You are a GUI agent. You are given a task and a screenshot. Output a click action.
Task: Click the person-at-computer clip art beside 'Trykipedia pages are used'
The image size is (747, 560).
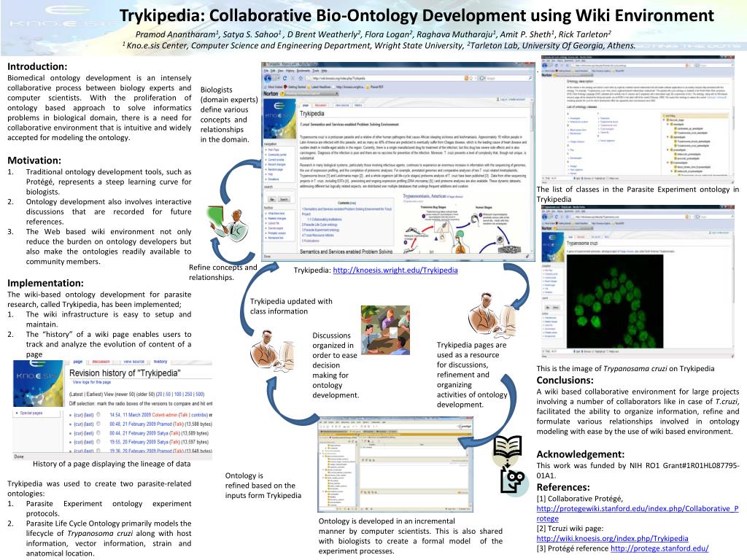491,316
